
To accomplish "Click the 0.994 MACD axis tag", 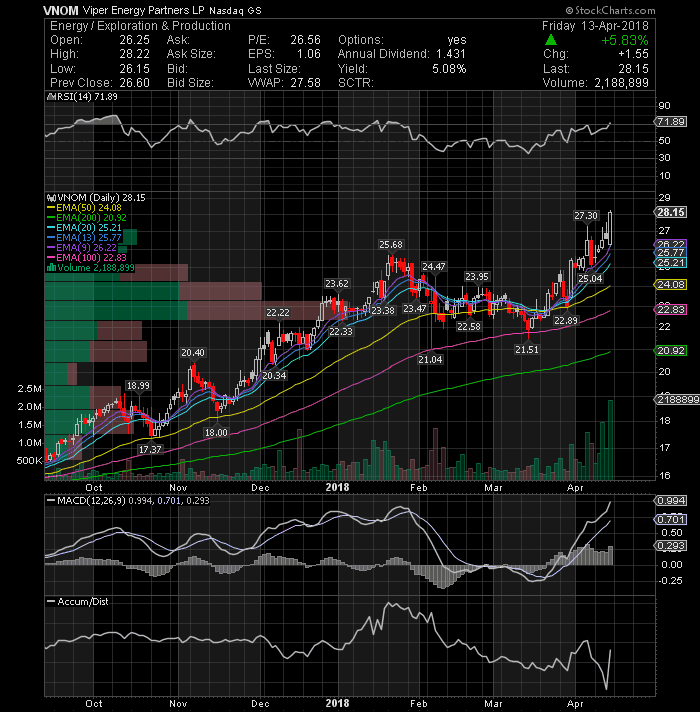I will [670, 500].
